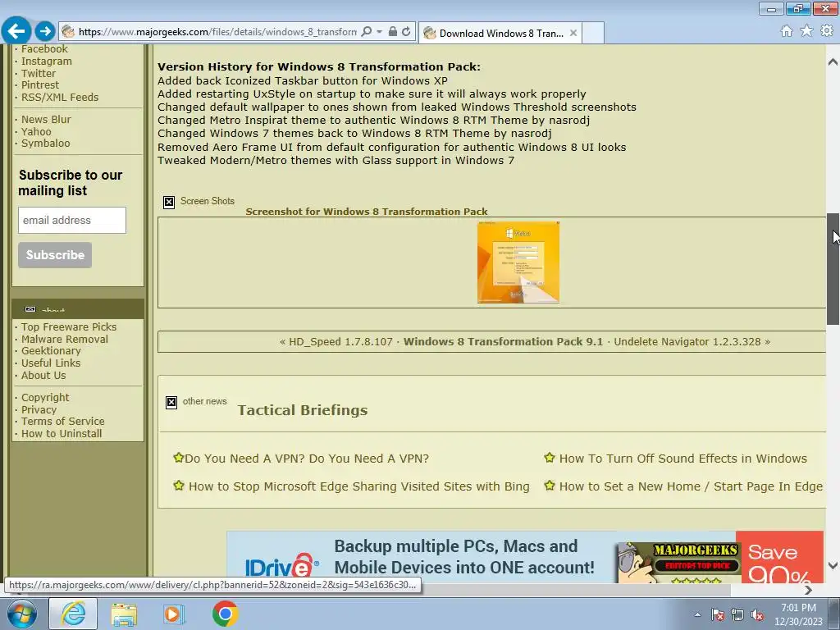Open Copyright link
Screen dimensions: 840x630
pyautogui.click(x=46, y=398)
